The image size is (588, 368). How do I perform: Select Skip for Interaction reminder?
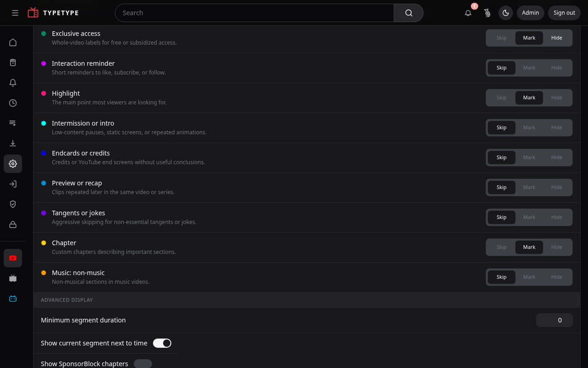(502, 68)
